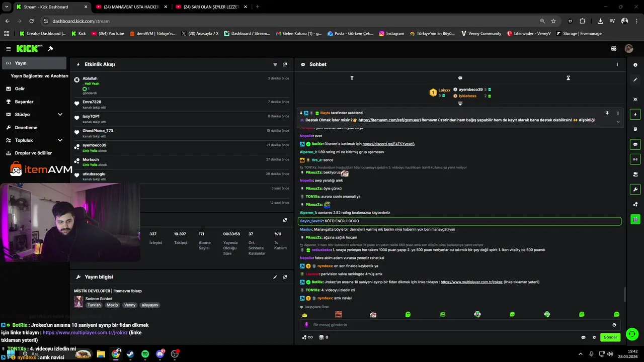
Task: Open Discord from the Windows taskbar
Action: [x=160, y=354]
